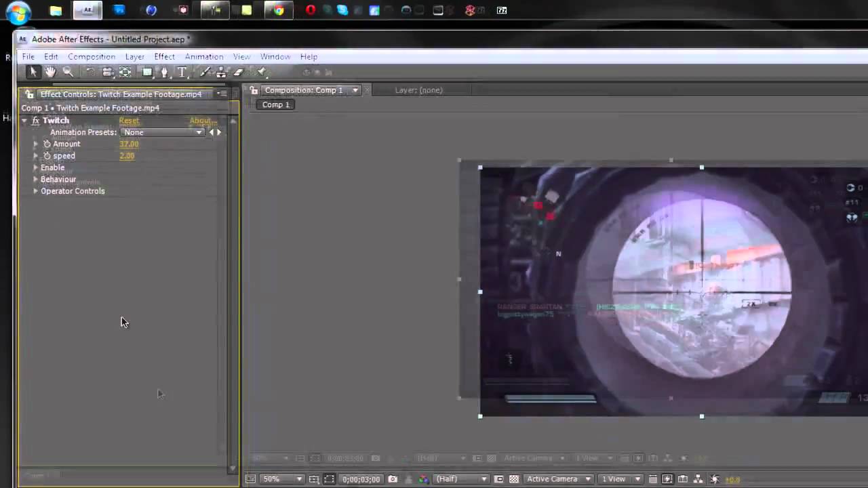Click the Pixel Aspect Ratio Correction icon
Image resolution: width=868 pixels, height=488 pixels.
coord(652,479)
